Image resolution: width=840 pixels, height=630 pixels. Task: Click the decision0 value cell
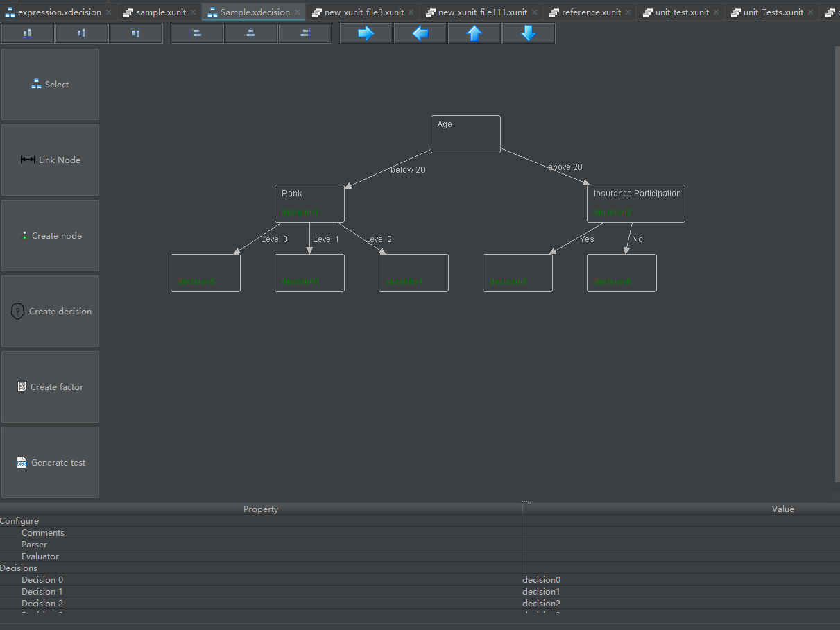pos(681,580)
